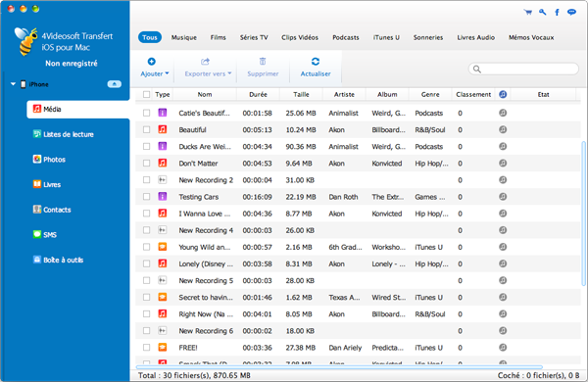Viewport: 588px width, 382px height.
Task: Check the box for Ducks Are Wei... row
Action: (147, 147)
